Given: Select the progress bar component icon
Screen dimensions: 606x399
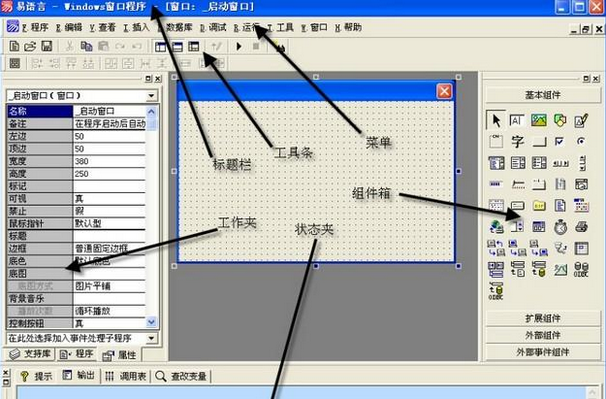Looking at the screenshot, I should (495, 184).
